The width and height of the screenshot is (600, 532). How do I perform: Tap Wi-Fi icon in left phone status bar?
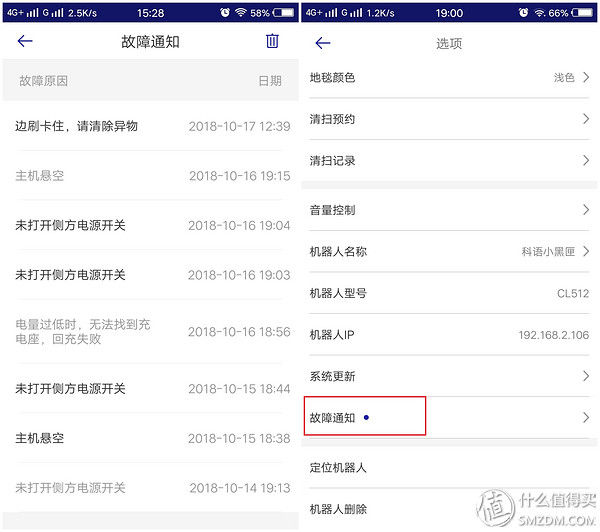click(x=240, y=13)
